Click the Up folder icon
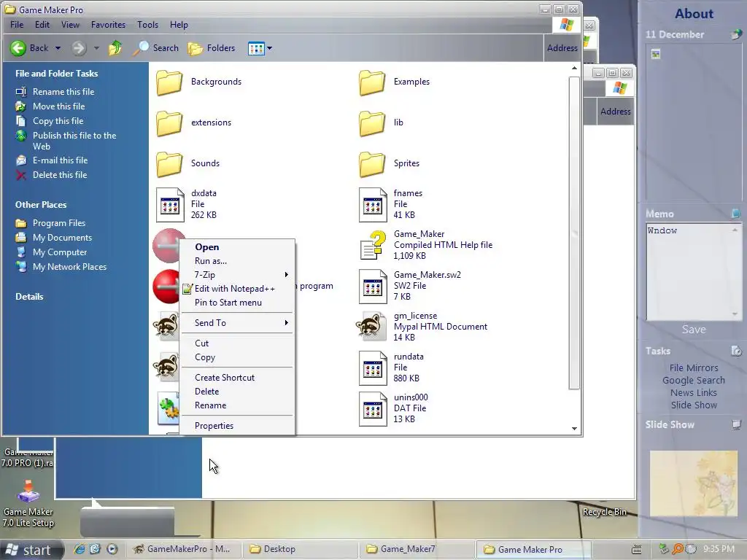 [115, 48]
